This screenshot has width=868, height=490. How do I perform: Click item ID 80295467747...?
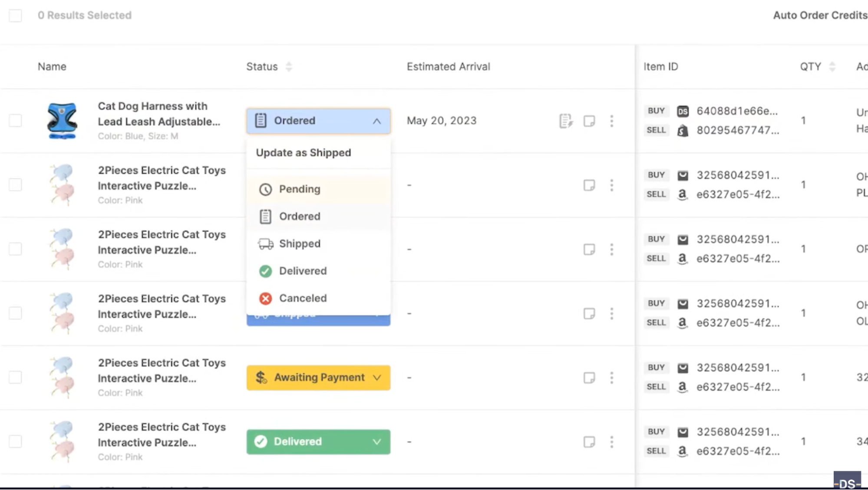click(x=738, y=130)
